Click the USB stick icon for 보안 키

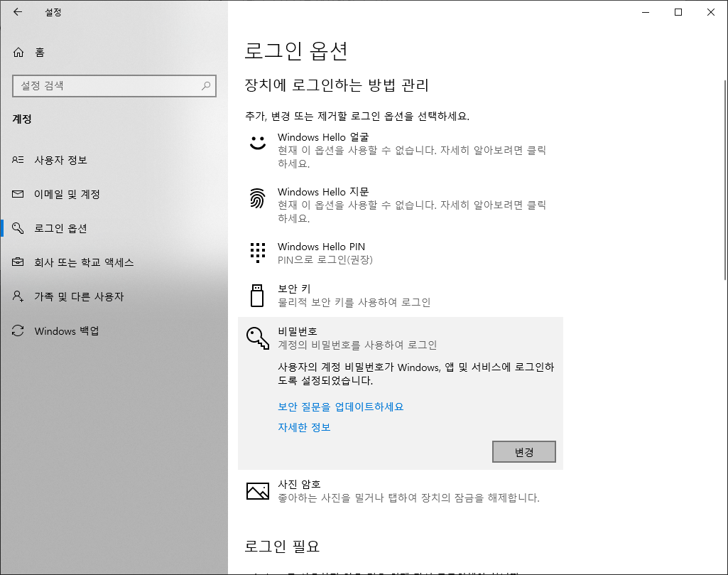point(257,296)
